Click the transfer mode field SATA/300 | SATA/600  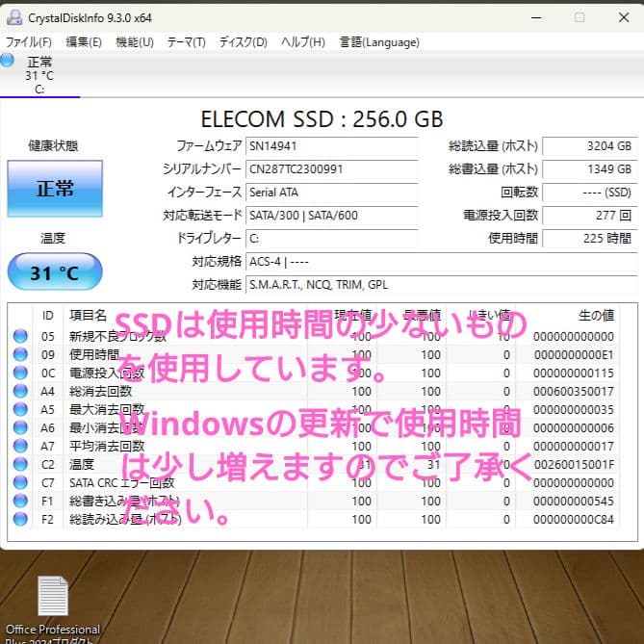coord(331,216)
